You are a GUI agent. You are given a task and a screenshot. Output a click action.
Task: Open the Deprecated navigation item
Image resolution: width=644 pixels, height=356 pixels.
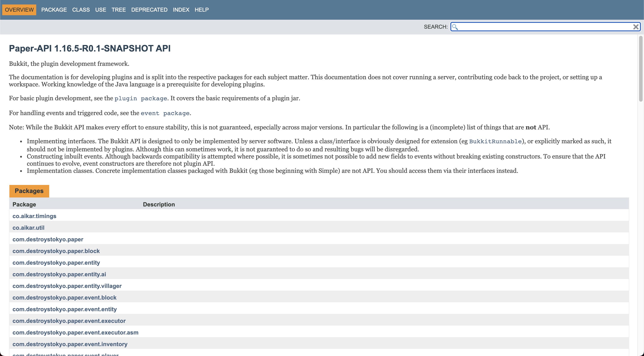pyautogui.click(x=149, y=10)
